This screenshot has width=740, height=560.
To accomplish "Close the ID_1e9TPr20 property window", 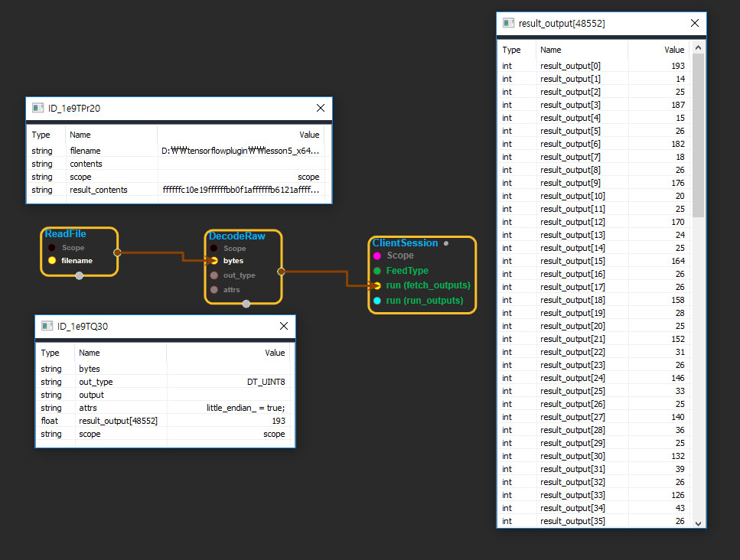I will [321, 109].
